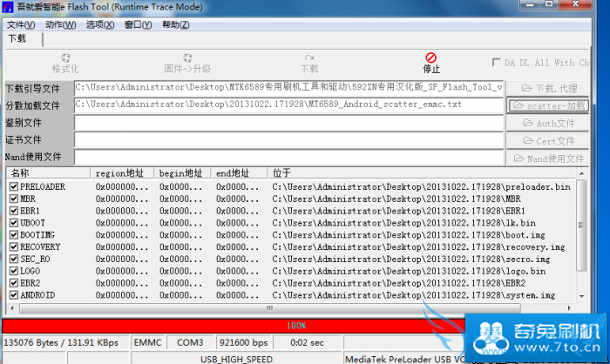Uncheck the ANDROID checkbox
The width and height of the screenshot is (610, 364).
pos(14,295)
